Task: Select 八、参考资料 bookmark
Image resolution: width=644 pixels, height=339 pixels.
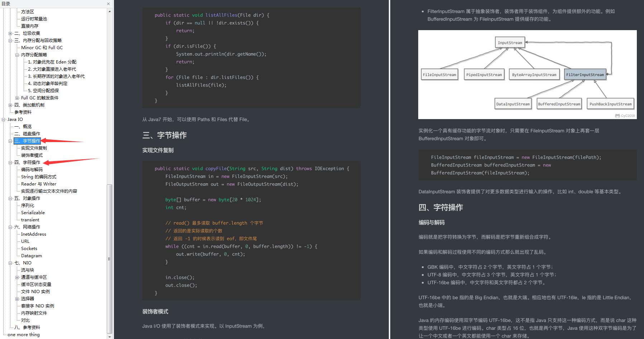Action: click(x=27, y=328)
